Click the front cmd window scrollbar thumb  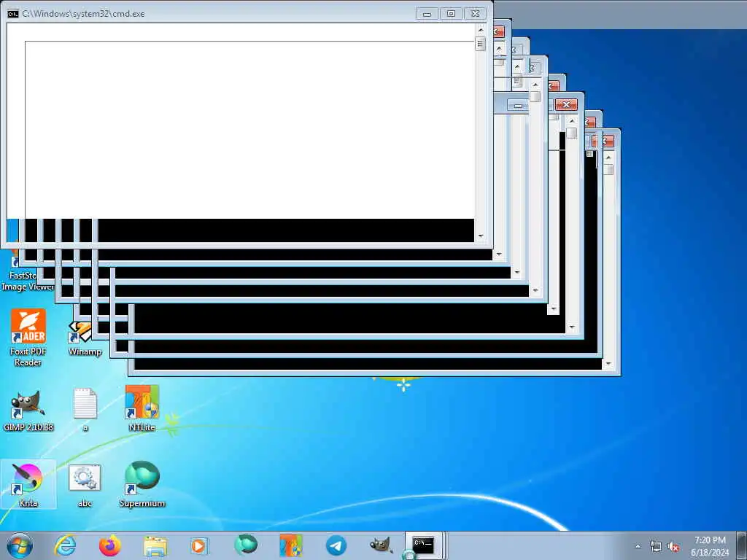coord(480,44)
